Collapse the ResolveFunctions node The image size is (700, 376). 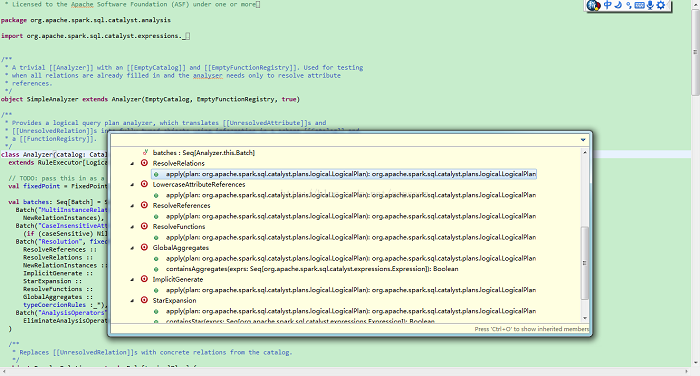point(132,226)
